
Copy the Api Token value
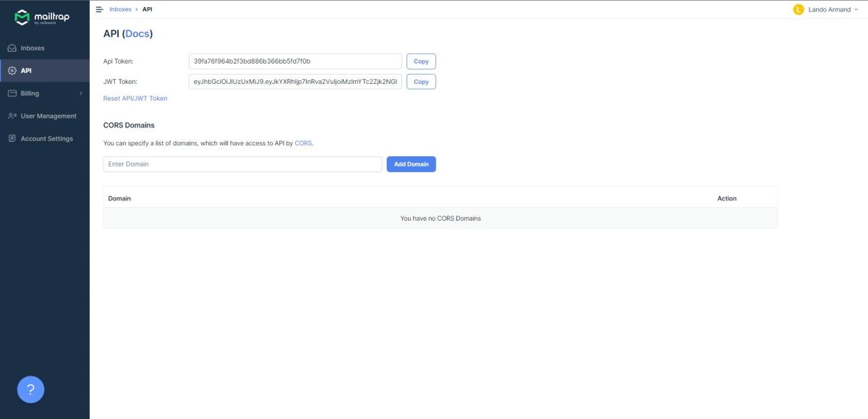[421, 61]
